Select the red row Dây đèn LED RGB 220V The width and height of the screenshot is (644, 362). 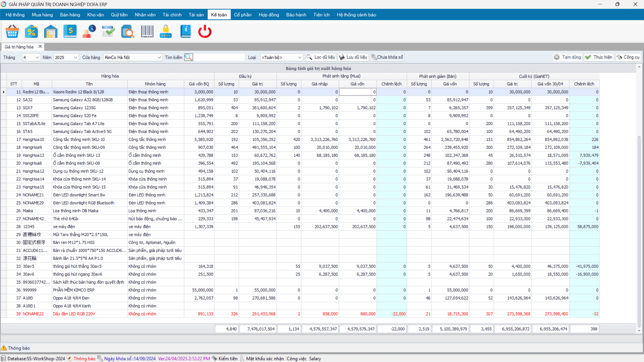point(300,314)
